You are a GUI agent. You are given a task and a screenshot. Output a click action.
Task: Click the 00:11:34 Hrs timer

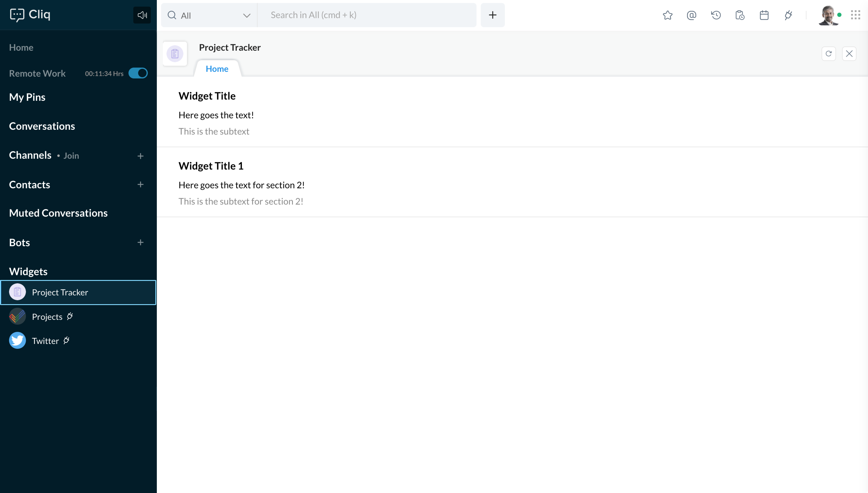(x=104, y=74)
